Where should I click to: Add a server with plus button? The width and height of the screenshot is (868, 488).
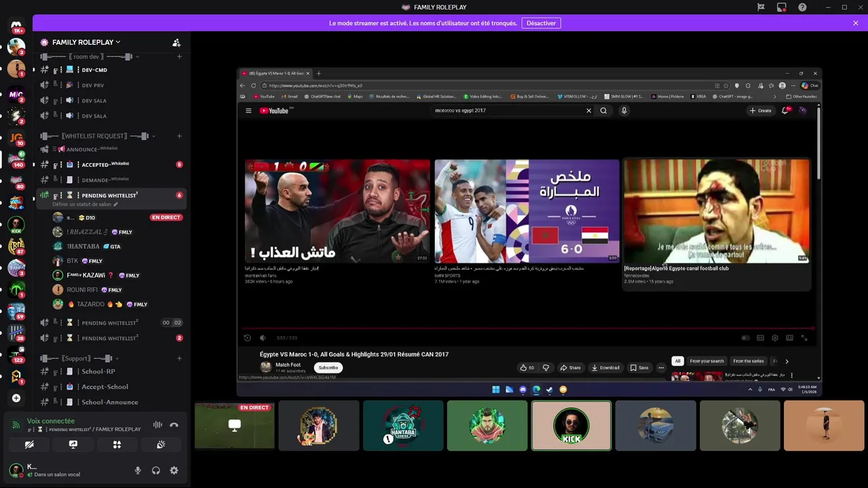[16, 398]
